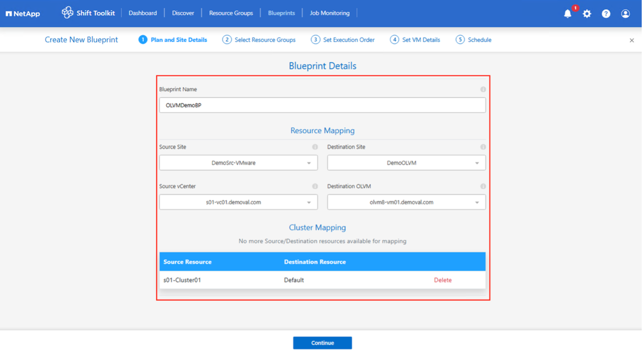Click the Resource Mapping heading
This screenshot has height=354, width=644.
click(x=323, y=131)
